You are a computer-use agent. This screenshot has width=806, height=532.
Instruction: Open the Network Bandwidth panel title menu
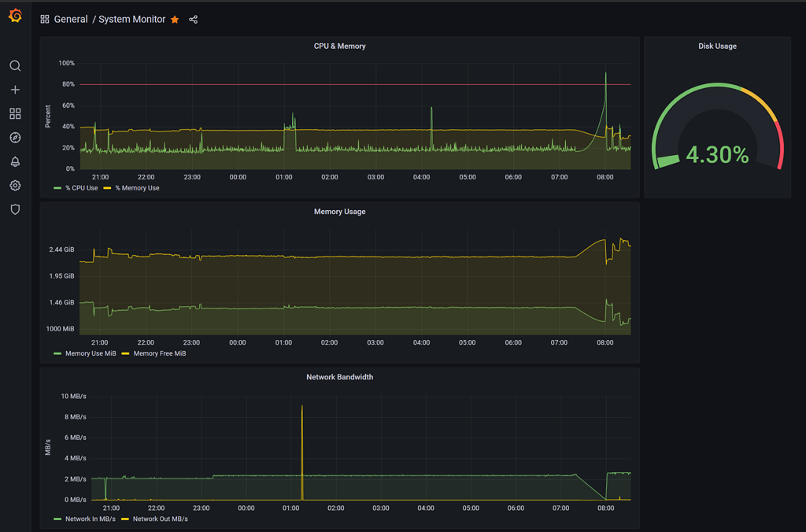pos(339,377)
